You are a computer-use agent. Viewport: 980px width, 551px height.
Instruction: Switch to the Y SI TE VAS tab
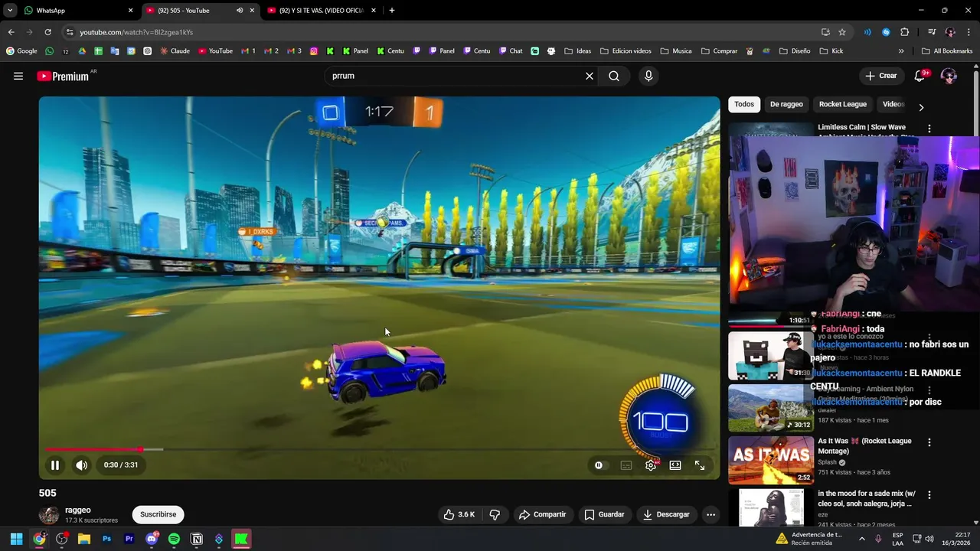322,11
